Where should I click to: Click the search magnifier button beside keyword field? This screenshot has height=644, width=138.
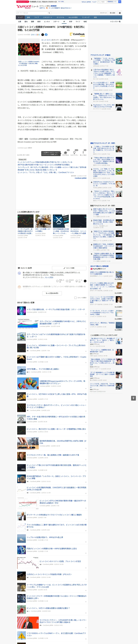pos(49,13)
